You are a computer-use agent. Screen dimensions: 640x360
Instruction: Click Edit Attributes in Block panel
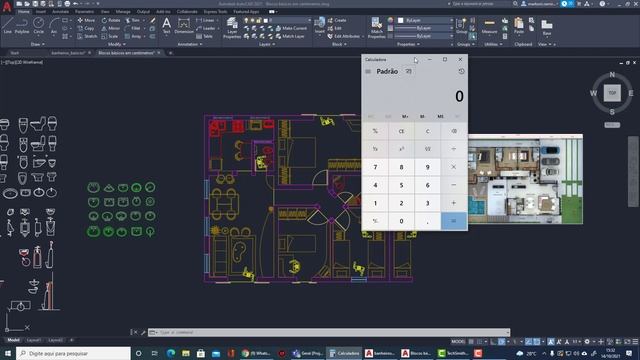pyautogui.click(x=344, y=36)
